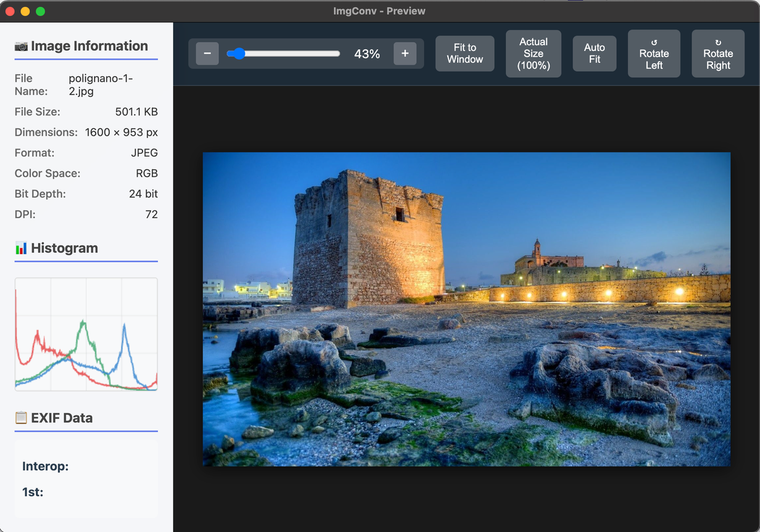Click the green maximize window button
The image size is (760, 532).
tap(41, 11)
